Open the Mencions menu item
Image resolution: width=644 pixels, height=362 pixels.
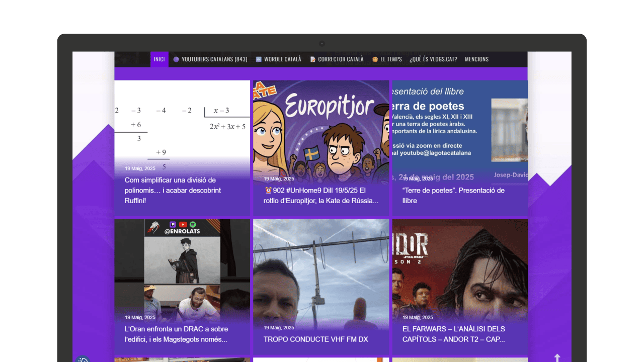pyautogui.click(x=476, y=59)
